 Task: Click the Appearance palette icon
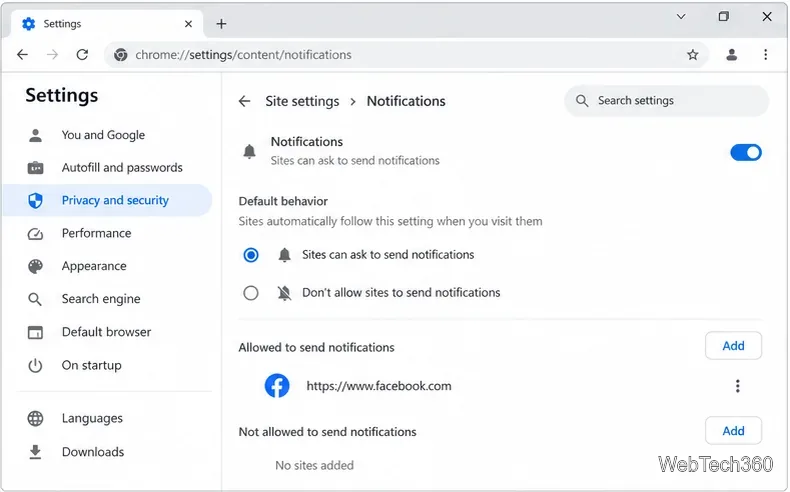point(35,266)
